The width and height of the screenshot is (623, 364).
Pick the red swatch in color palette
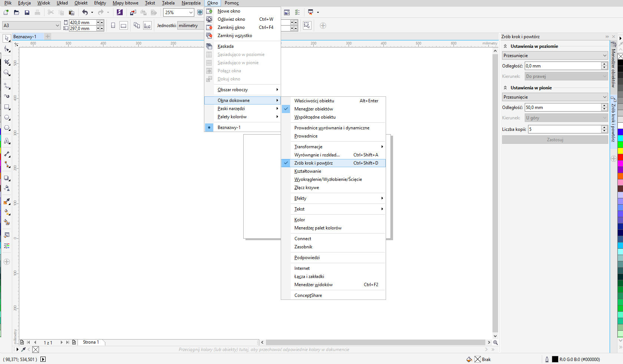coord(620,157)
